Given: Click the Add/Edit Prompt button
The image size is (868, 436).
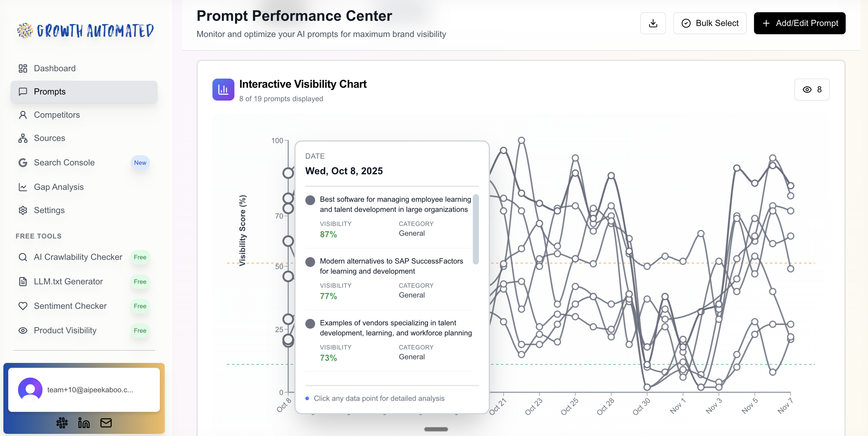Looking at the screenshot, I should (x=799, y=23).
